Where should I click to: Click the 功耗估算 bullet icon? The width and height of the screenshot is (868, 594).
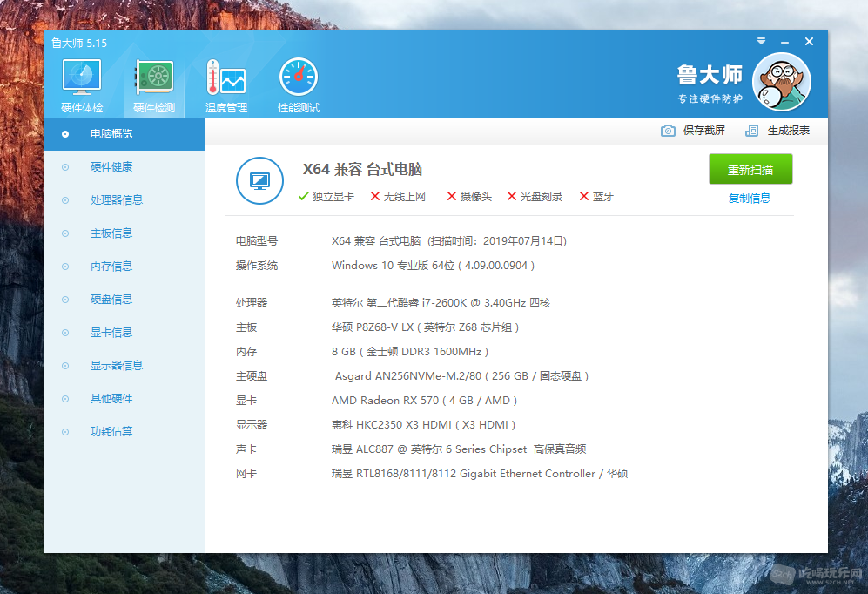pos(65,432)
